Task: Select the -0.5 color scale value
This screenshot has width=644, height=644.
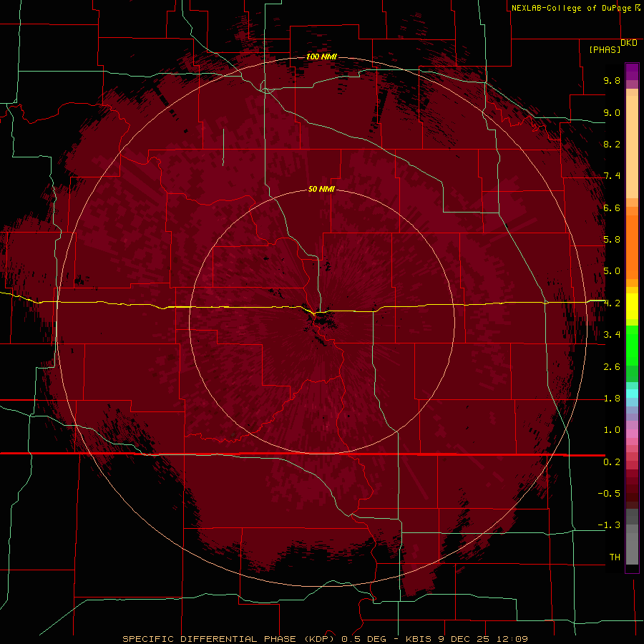Action: (609, 494)
